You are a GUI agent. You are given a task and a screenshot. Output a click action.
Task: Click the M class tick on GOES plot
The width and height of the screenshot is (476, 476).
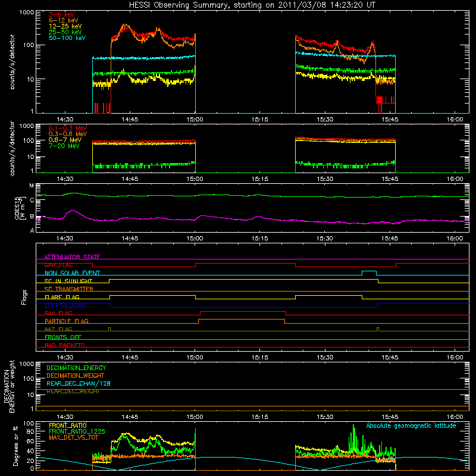click(32, 186)
